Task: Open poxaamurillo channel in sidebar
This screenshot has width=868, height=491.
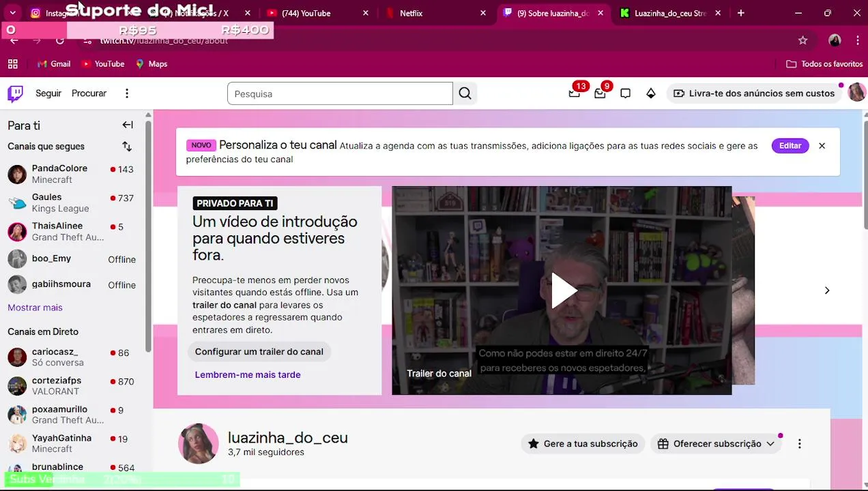Action: (72, 415)
